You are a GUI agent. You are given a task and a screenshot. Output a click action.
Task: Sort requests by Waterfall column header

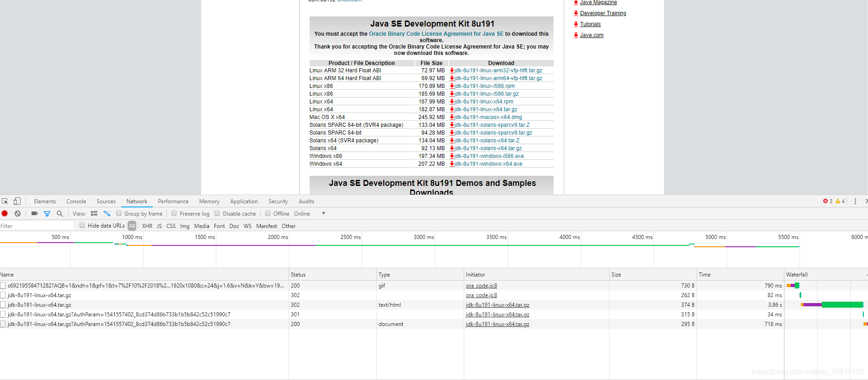(x=826, y=275)
